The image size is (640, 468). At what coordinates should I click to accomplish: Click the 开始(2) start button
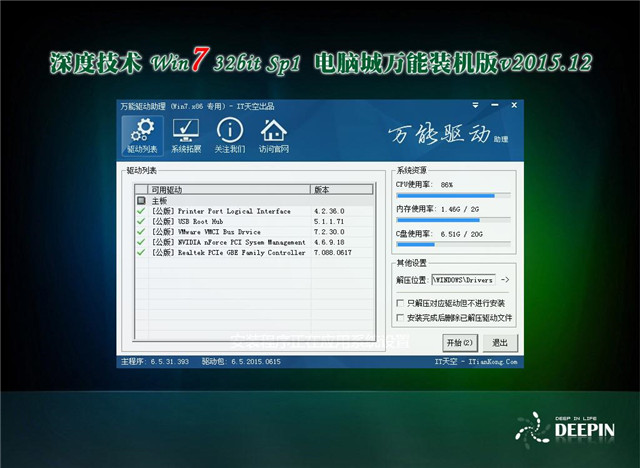[460, 343]
